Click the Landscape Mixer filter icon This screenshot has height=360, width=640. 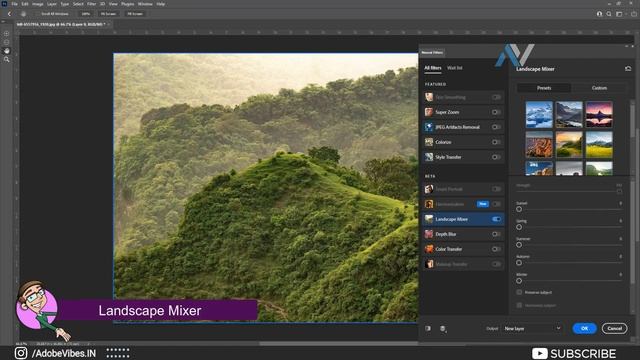coord(429,219)
